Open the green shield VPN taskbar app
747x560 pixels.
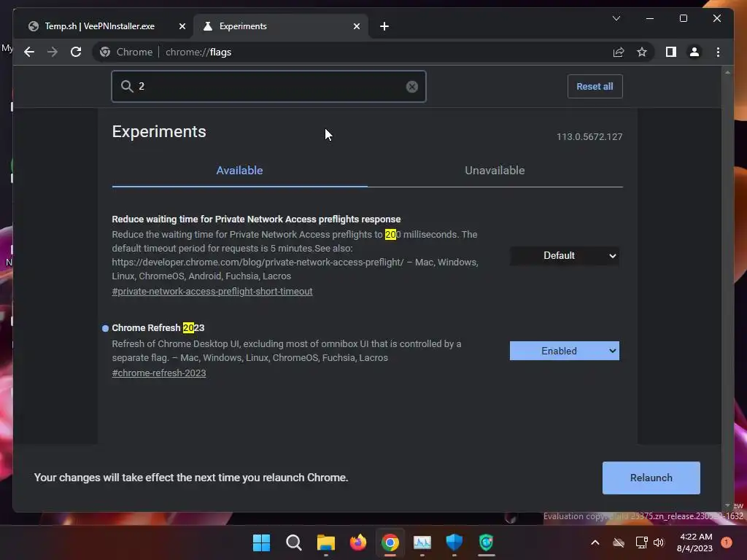click(486, 542)
